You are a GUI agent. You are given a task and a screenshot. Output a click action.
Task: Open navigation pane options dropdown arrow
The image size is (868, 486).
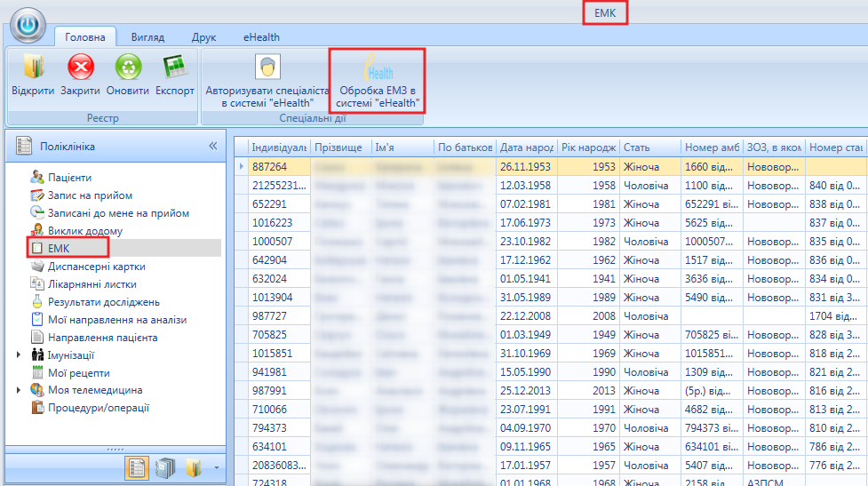click(x=217, y=467)
